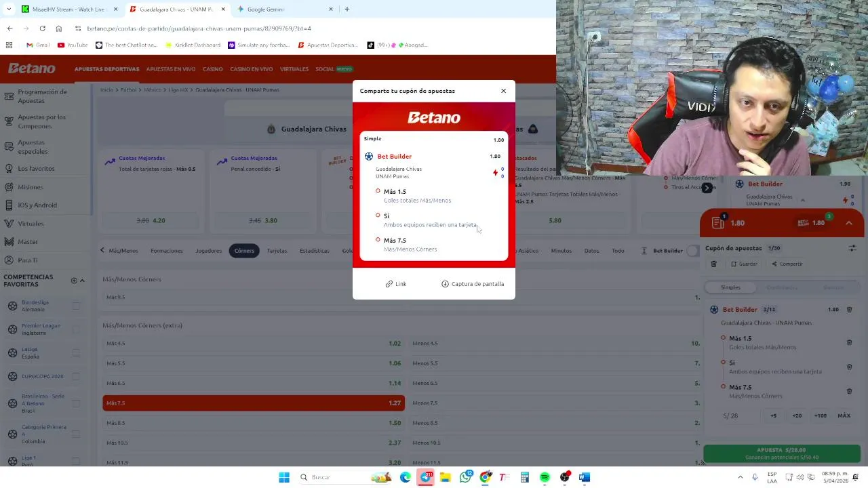Viewport: 868px width, 488px height.
Task: Copy the coupon Link in share dialog
Action: coord(396,284)
